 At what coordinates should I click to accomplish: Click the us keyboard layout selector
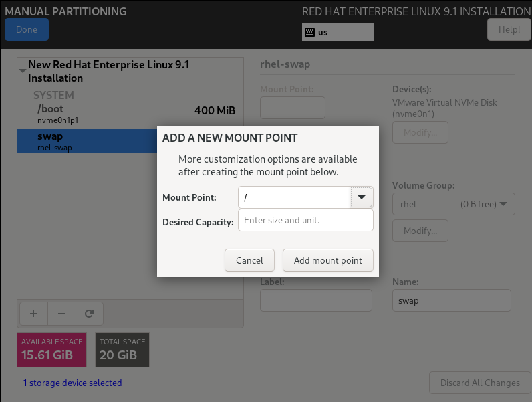point(338,32)
